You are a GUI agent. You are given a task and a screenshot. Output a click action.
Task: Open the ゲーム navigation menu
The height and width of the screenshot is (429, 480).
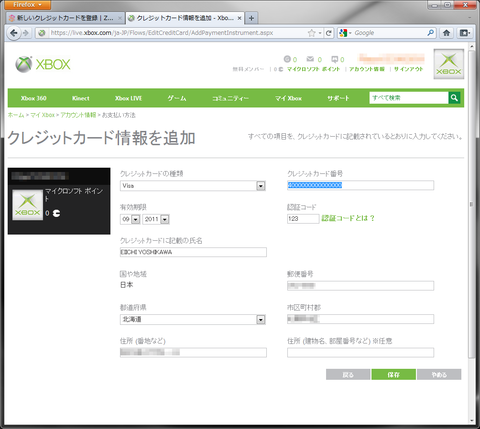pos(177,98)
